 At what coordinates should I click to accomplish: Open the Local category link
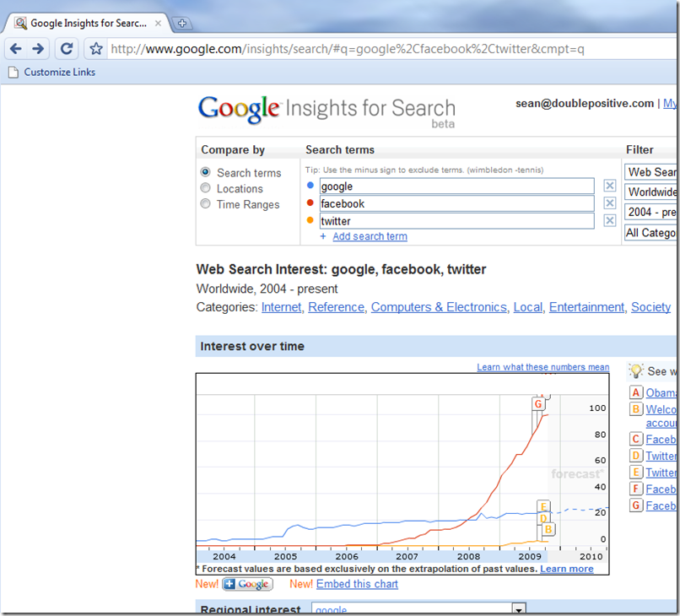pos(528,307)
